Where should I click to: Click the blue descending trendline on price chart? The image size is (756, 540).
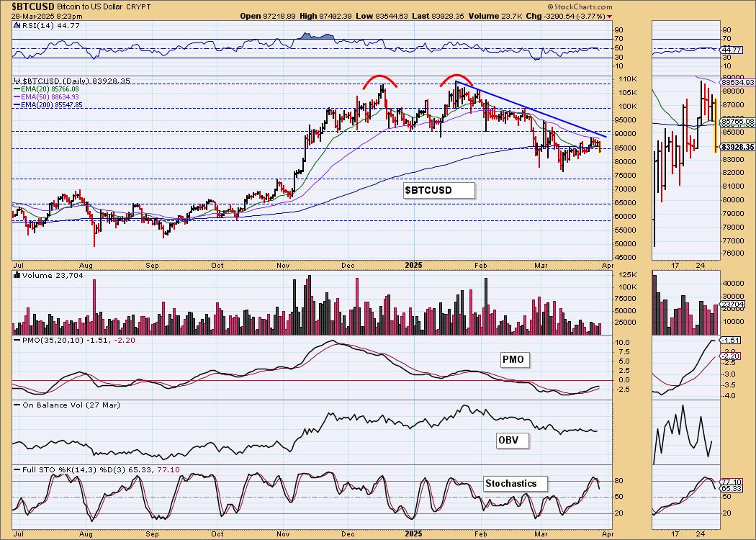point(531,109)
